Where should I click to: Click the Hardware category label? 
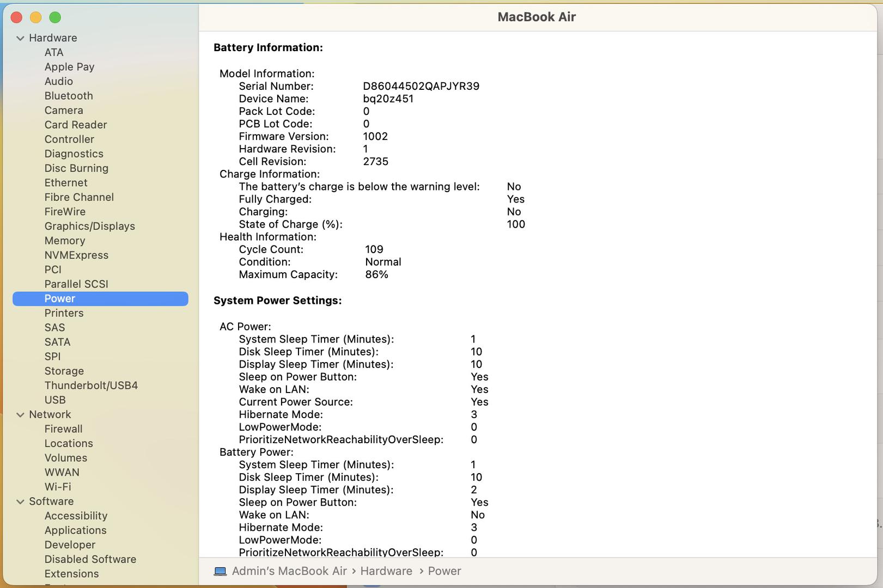[53, 38]
